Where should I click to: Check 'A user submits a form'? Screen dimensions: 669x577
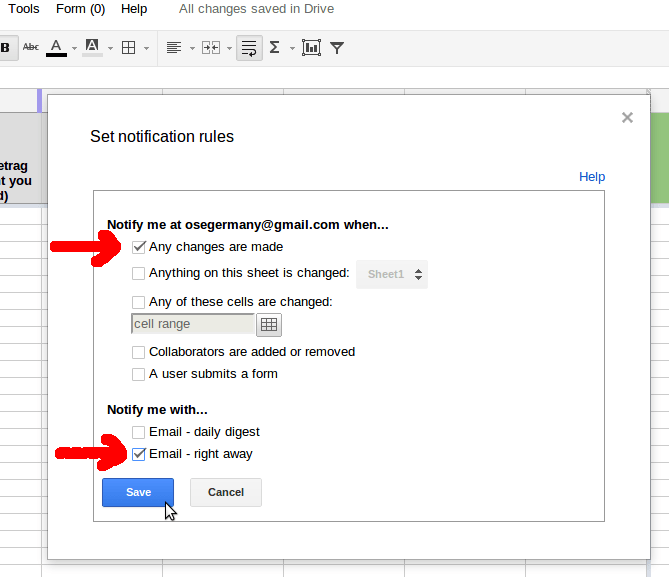click(x=138, y=374)
